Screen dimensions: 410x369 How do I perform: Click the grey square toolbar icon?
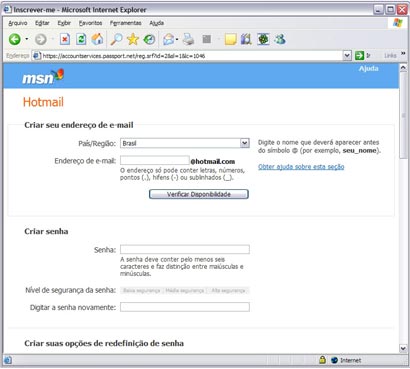pos(207,39)
